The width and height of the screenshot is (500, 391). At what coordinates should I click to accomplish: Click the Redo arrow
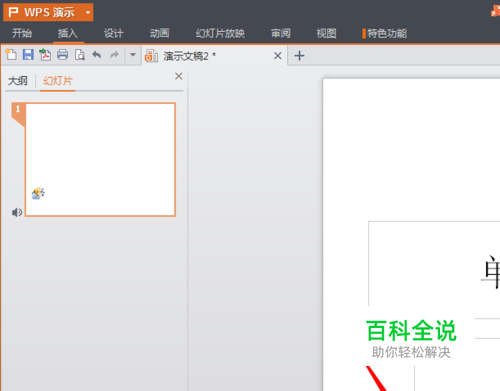[114, 54]
